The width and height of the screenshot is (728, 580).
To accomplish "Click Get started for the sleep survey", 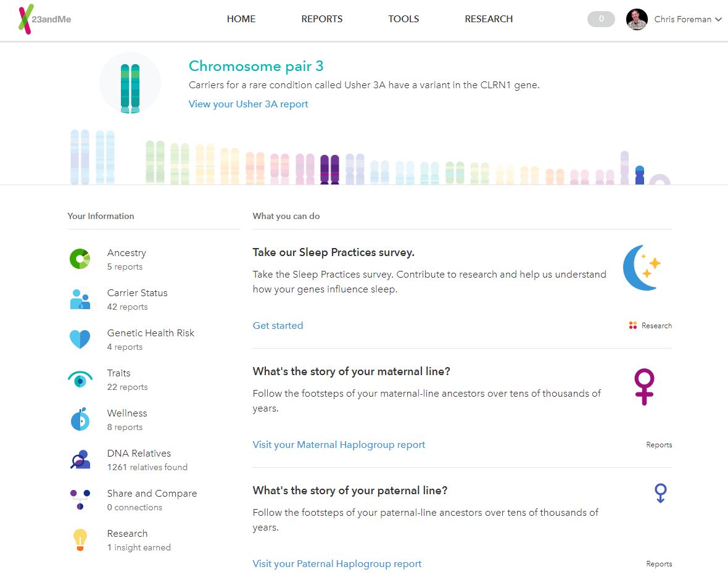I will click(x=278, y=326).
